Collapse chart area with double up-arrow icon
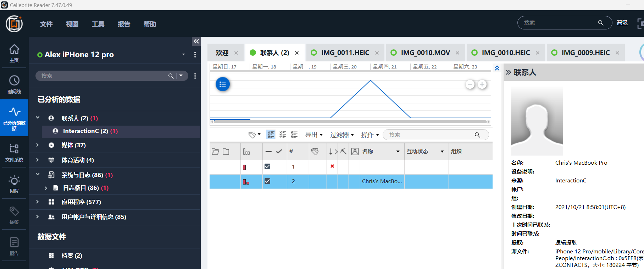Image resolution: width=644 pixels, height=269 pixels. pyautogui.click(x=497, y=68)
